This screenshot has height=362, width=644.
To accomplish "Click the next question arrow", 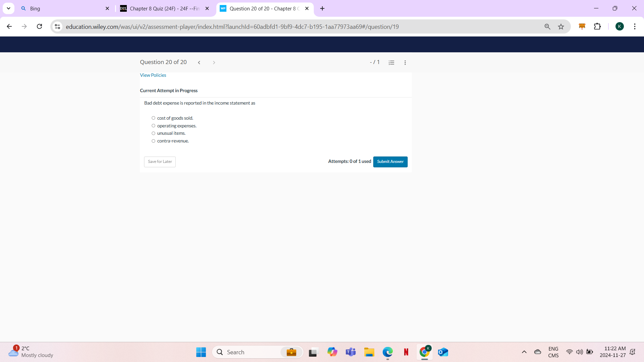I will (x=214, y=62).
